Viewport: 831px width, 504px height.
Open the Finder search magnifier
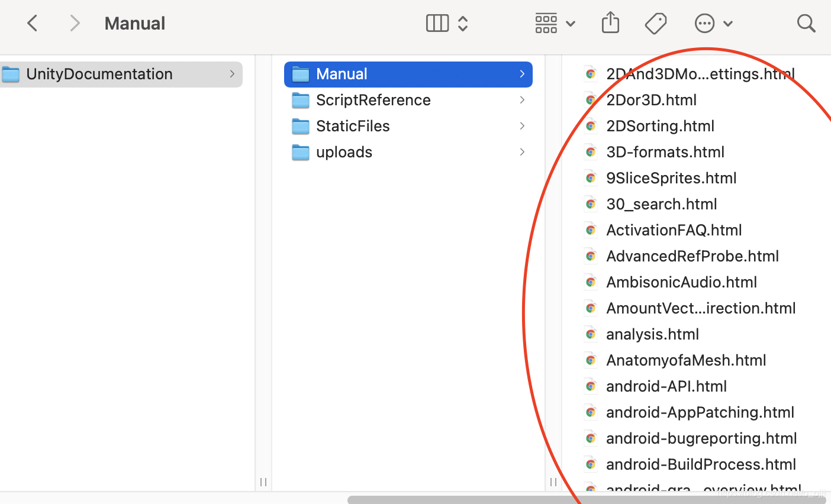[806, 24]
